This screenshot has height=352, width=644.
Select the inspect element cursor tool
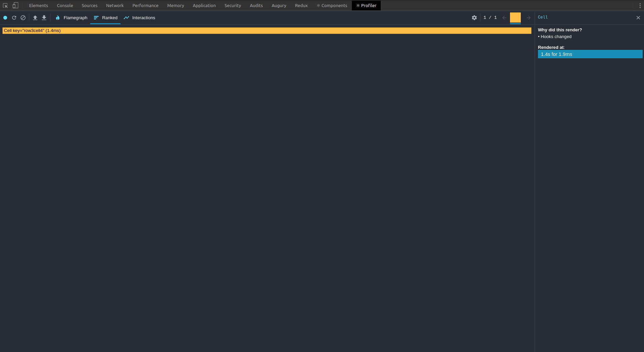click(x=5, y=5)
